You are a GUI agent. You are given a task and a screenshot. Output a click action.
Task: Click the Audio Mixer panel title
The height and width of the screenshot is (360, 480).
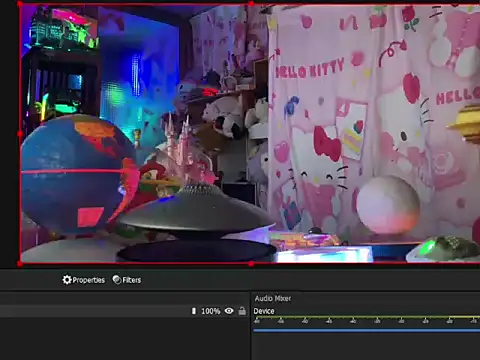pos(273,298)
